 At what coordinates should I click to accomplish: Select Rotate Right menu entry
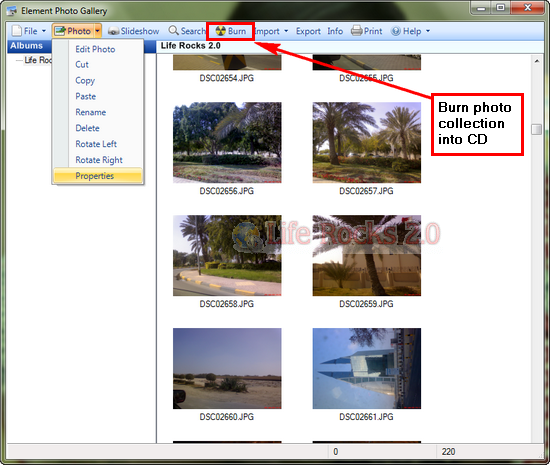point(99,160)
